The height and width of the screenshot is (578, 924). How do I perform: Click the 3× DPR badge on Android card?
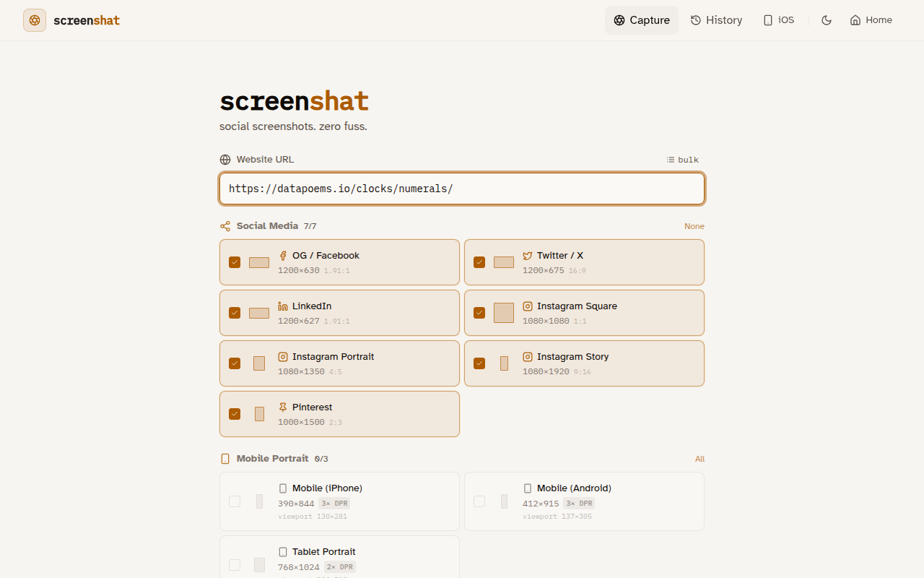[579, 504]
